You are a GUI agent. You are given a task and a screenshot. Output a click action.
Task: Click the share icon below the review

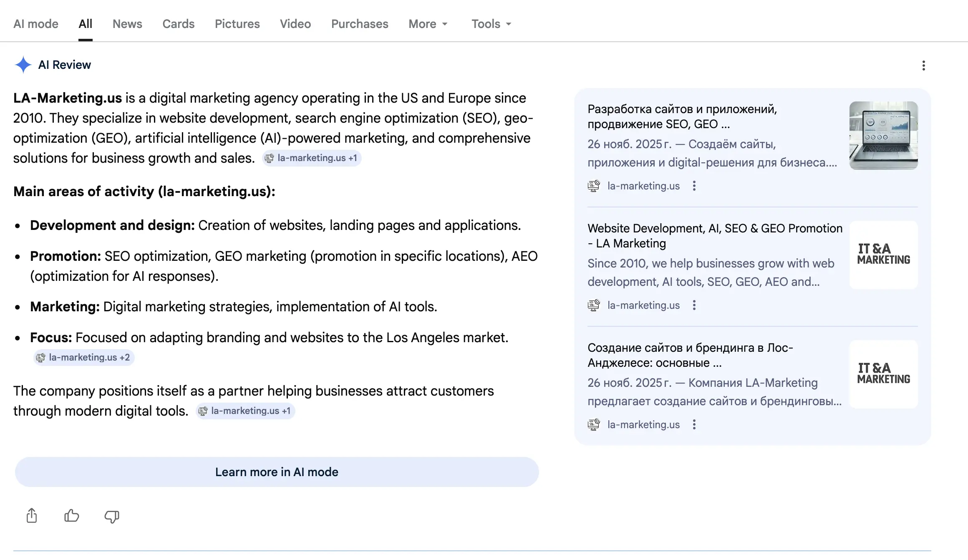pyautogui.click(x=32, y=516)
